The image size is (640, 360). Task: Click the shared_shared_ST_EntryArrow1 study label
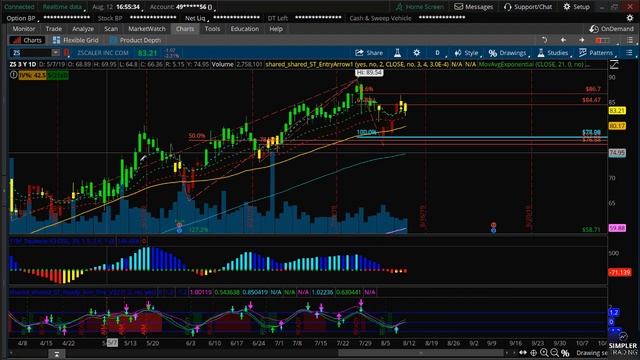point(357,64)
